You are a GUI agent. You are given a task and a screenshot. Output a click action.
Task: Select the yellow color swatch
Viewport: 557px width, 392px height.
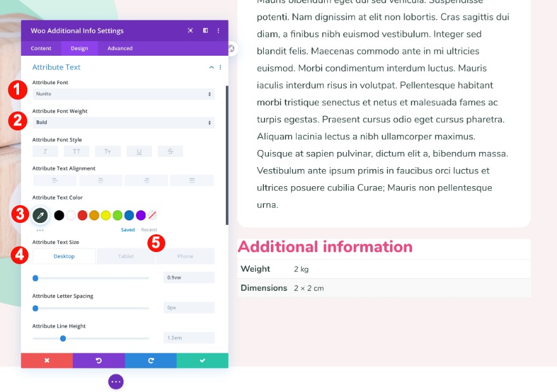tap(106, 215)
